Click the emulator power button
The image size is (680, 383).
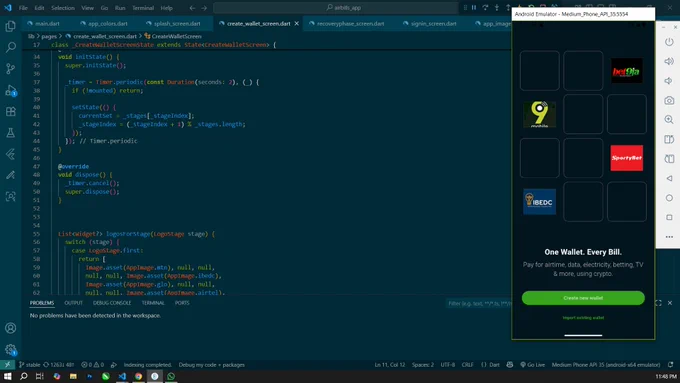(669, 42)
